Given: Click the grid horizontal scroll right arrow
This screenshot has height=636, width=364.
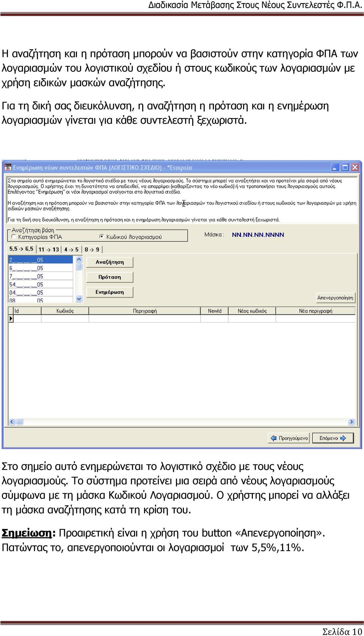Looking at the screenshot, I should (351, 422).
